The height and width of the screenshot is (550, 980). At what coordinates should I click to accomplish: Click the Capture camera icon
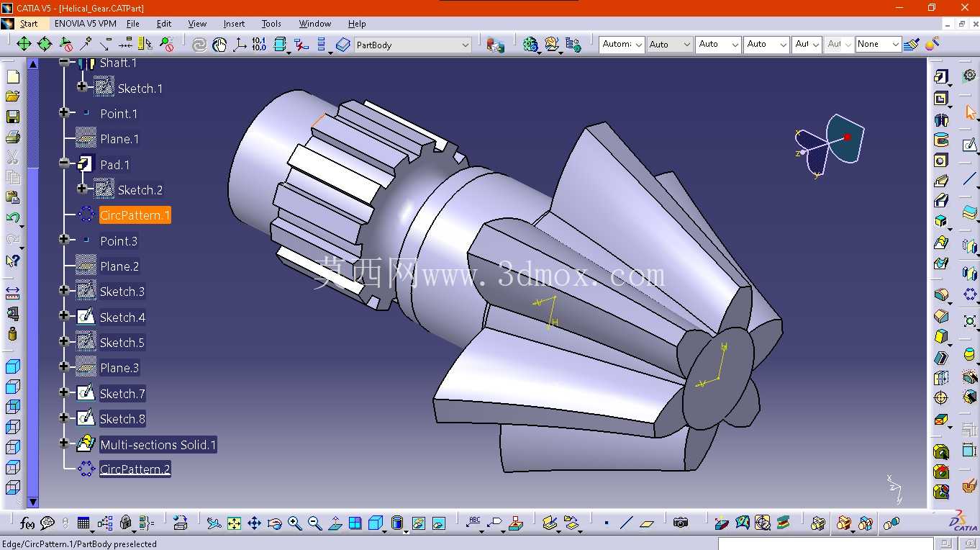tap(681, 523)
